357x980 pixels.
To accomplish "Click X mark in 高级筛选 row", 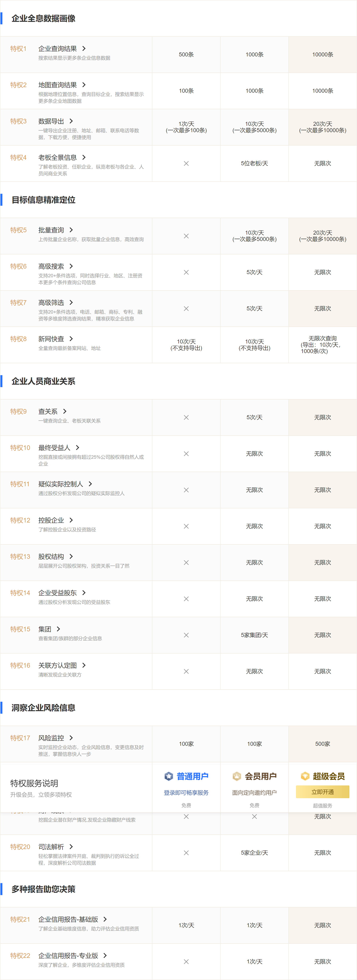I will point(186,309).
